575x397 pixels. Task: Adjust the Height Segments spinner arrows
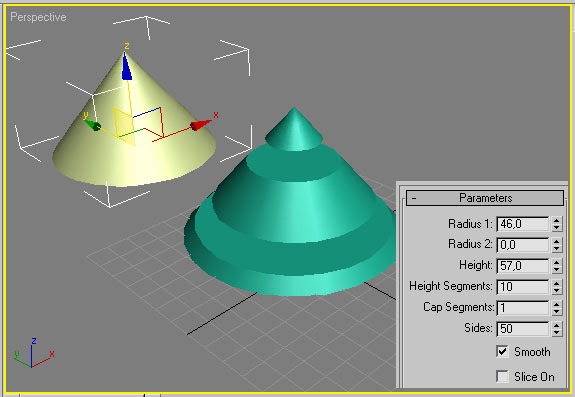pyautogui.click(x=556, y=286)
